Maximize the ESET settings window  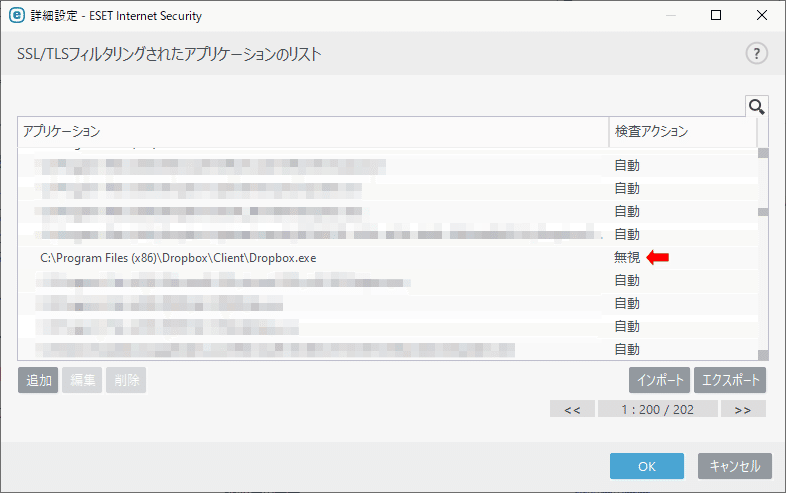pyautogui.click(x=716, y=15)
